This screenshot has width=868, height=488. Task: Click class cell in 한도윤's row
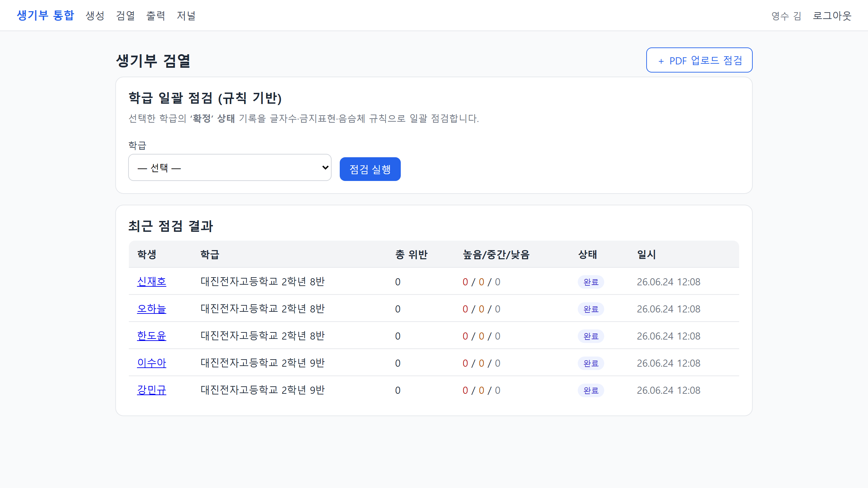point(262,335)
